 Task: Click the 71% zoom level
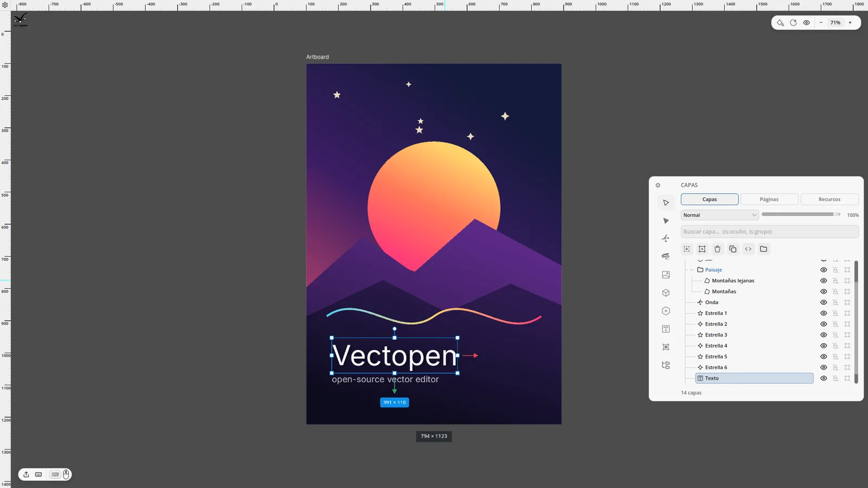click(x=835, y=23)
